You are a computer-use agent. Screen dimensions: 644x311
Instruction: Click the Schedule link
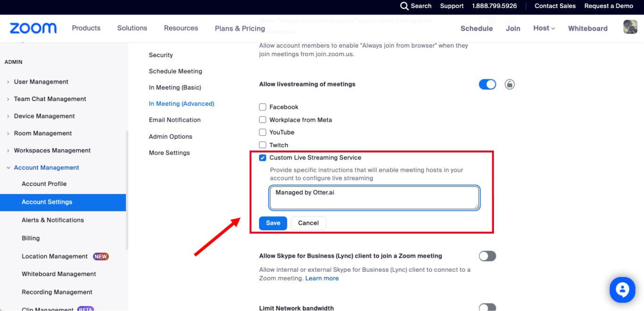tap(477, 28)
